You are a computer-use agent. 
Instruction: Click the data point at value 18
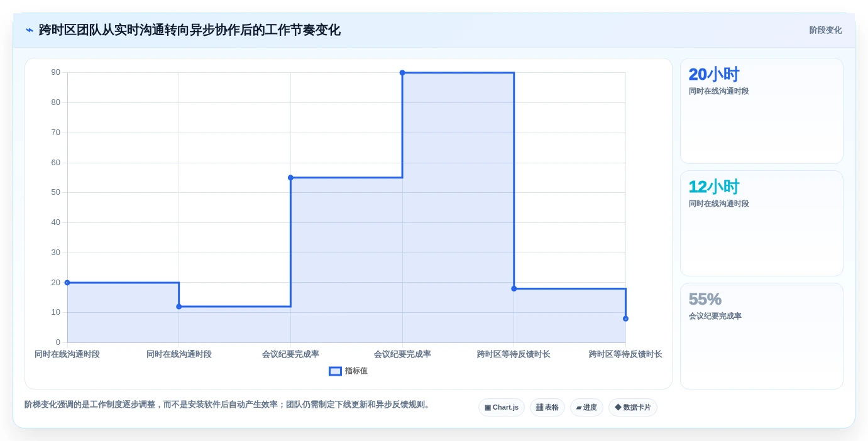tap(514, 289)
